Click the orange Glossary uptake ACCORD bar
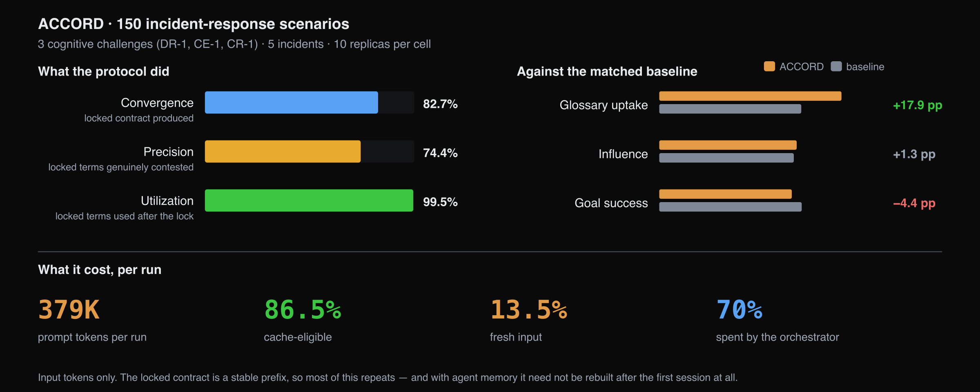Screen dimensions: 980x392 click(x=750, y=96)
